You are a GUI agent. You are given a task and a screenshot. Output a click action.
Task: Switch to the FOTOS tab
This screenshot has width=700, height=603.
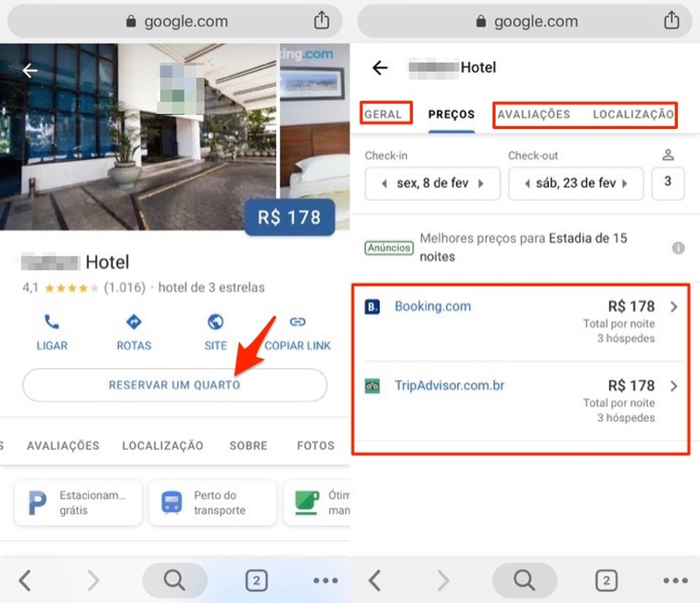coord(314,446)
